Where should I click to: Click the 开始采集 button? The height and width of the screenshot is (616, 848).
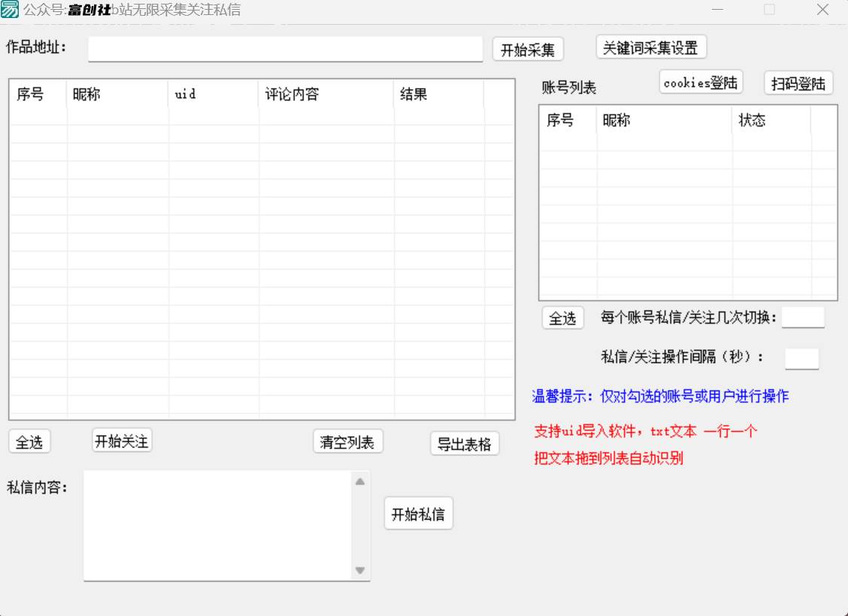[x=528, y=48]
